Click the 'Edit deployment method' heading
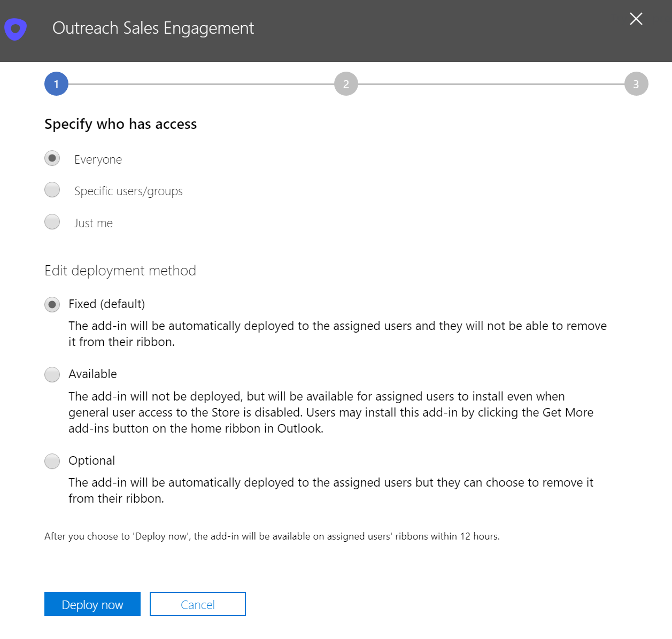Screen dimensions: 672x639 pyautogui.click(x=120, y=271)
